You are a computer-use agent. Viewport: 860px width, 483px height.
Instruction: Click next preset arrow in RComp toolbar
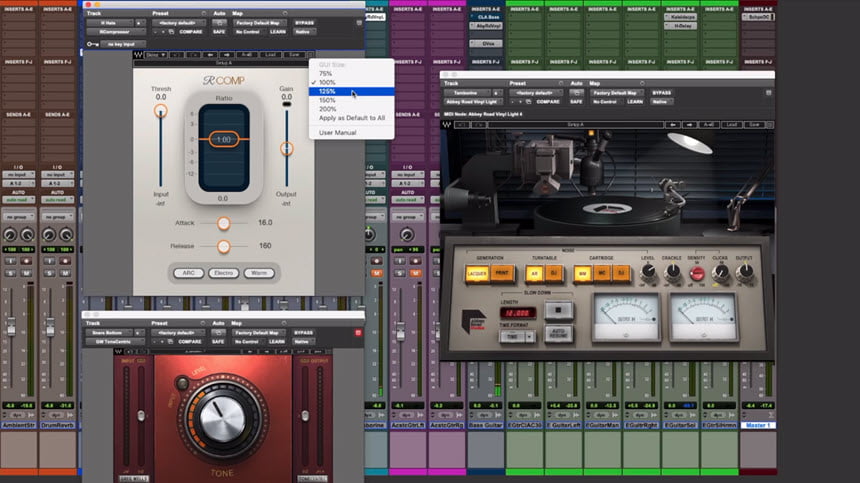227,55
